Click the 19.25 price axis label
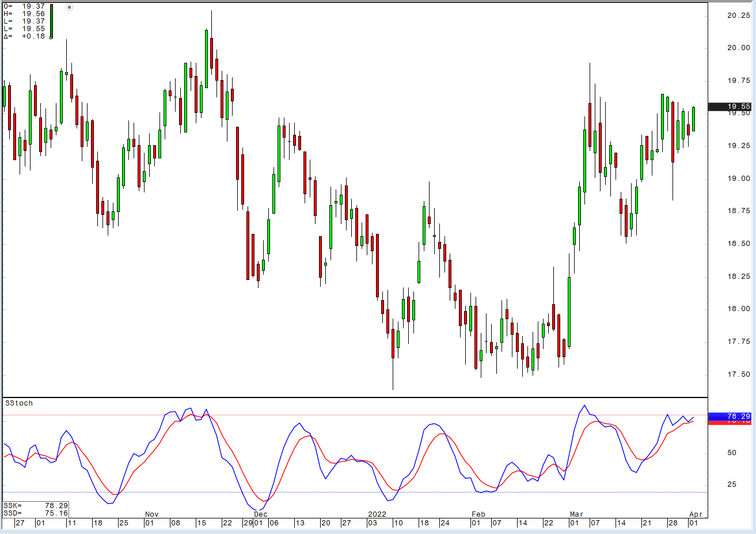This screenshot has width=756, height=534. [739, 146]
